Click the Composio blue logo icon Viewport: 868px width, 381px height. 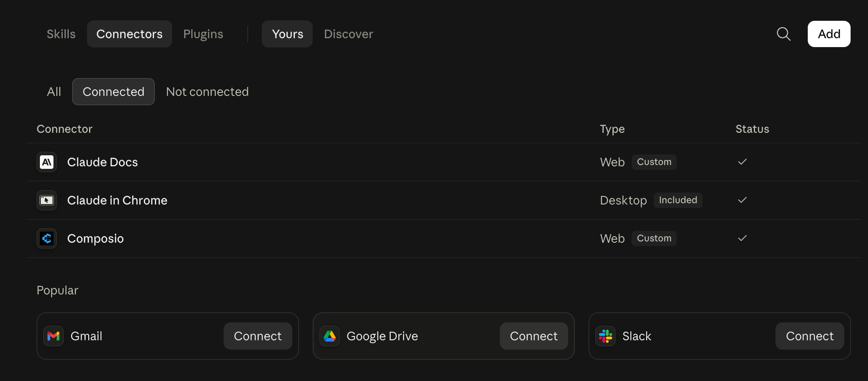pyautogui.click(x=47, y=238)
